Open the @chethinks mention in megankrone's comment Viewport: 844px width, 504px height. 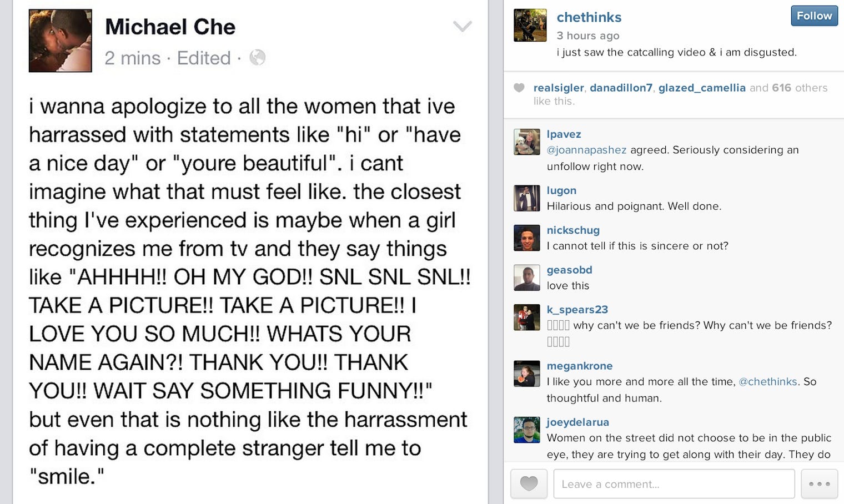[767, 382]
